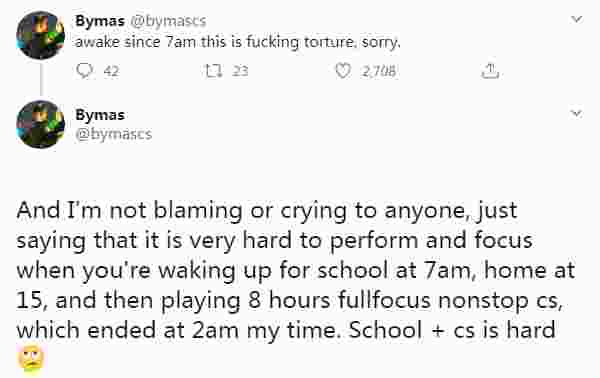600x378 pixels.
Task: Click the reply speech bubble icon
Action: (84, 71)
